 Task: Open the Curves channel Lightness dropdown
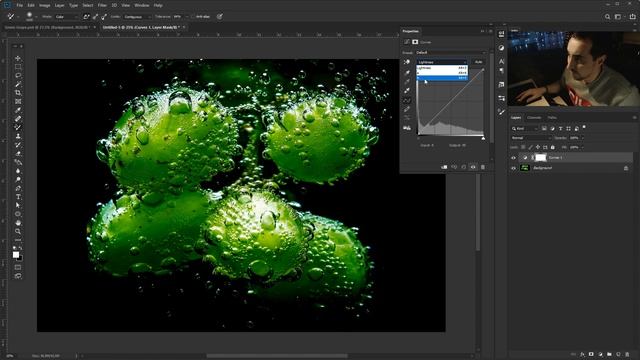[x=442, y=62]
